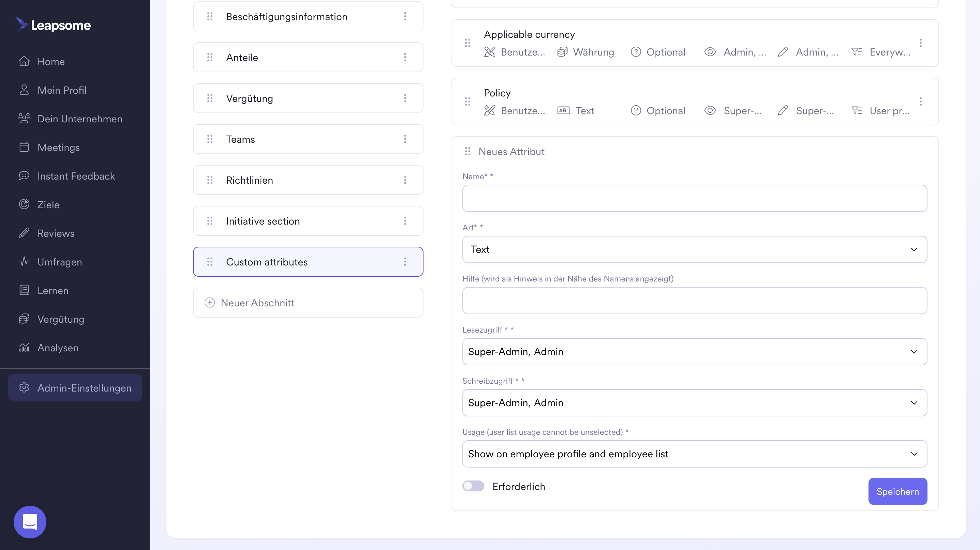Image resolution: width=980 pixels, height=550 pixels.
Task: Click Optional label in Applicable currency row
Action: click(x=666, y=52)
